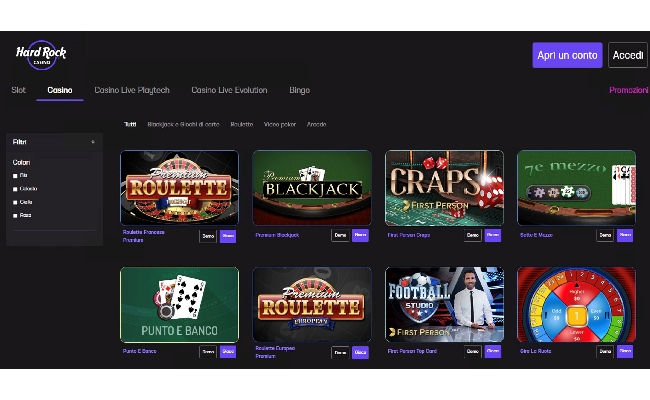Screen dimensions: 650x400
Task: Click Demo for Premium Blackjack
Action: pos(340,235)
